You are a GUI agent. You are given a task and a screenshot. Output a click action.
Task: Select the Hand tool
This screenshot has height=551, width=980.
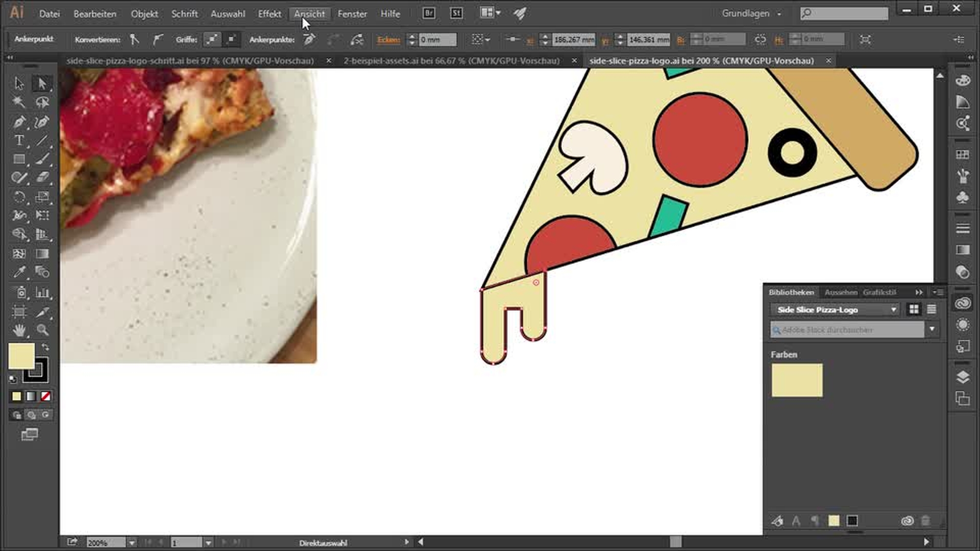point(19,330)
